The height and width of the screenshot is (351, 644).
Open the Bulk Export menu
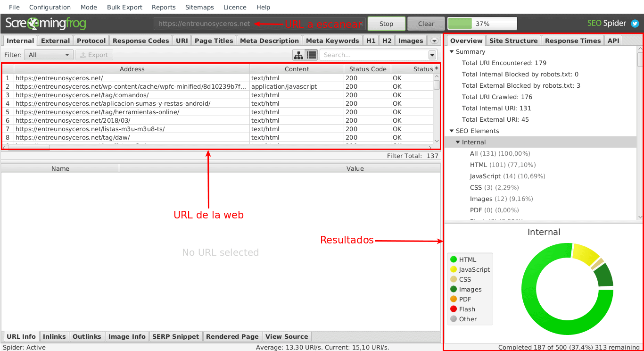click(x=124, y=7)
